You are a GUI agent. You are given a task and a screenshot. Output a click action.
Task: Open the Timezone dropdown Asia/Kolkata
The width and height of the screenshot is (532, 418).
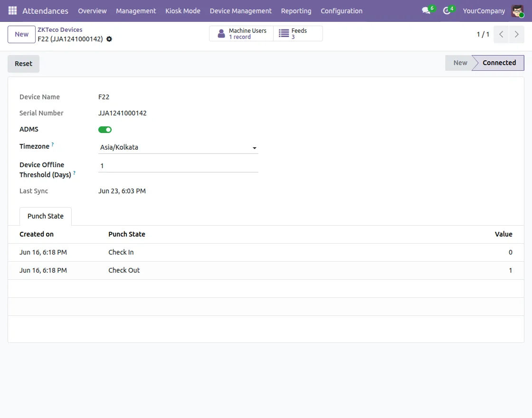pyautogui.click(x=178, y=147)
